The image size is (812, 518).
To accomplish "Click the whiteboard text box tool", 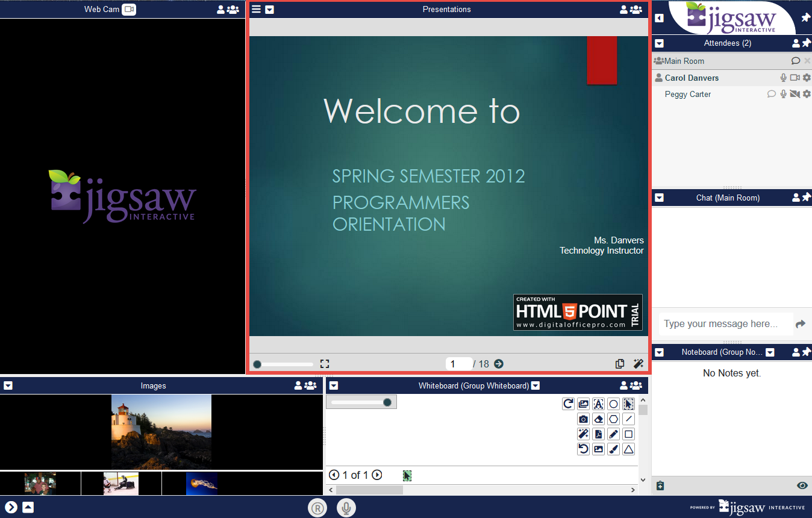I will pyautogui.click(x=598, y=404).
